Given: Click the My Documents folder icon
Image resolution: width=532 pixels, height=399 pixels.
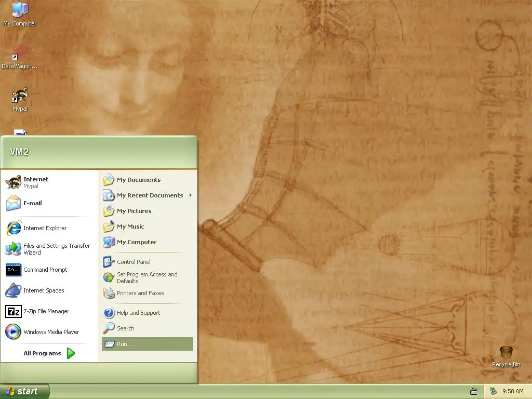Looking at the screenshot, I should 109,179.
